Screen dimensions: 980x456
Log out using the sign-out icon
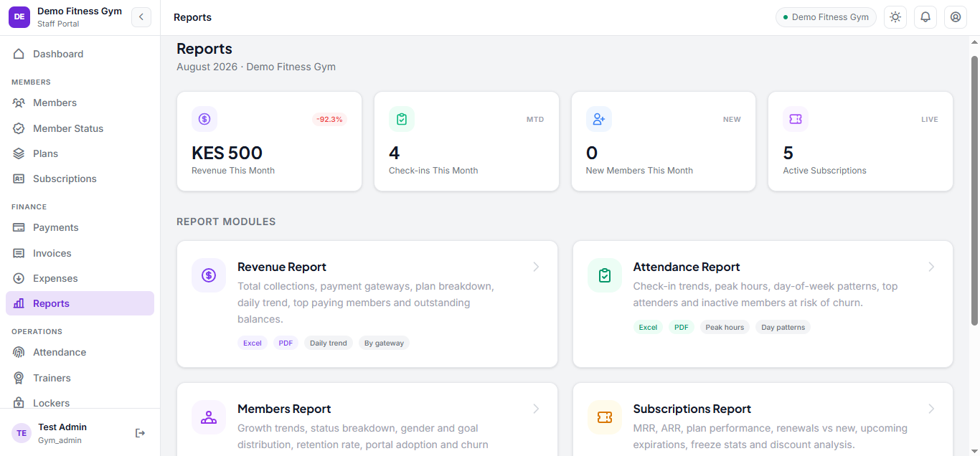140,433
